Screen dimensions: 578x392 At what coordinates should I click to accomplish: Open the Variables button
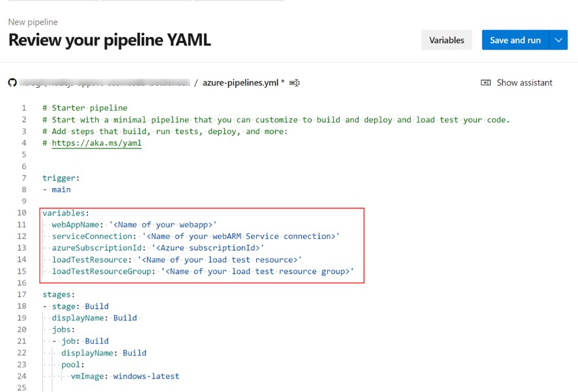click(446, 40)
